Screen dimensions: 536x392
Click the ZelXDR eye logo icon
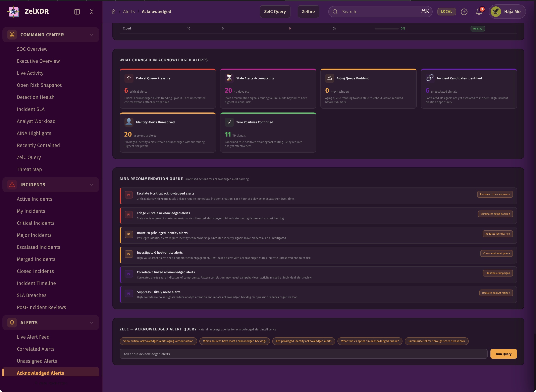coord(13,11)
